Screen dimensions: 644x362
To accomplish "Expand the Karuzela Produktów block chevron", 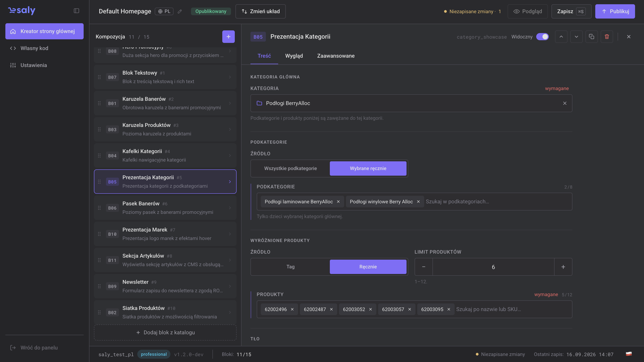I will tap(230, 129).
